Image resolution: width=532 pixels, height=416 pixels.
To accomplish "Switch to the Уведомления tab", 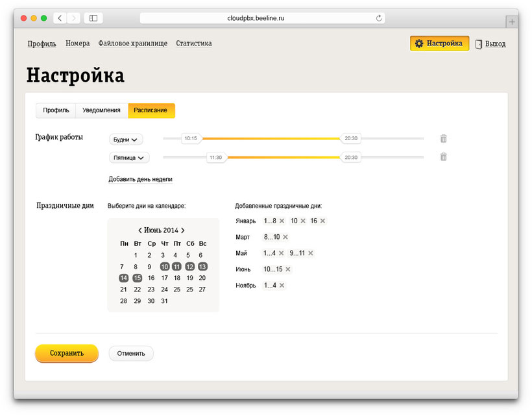I will (101, 110).
